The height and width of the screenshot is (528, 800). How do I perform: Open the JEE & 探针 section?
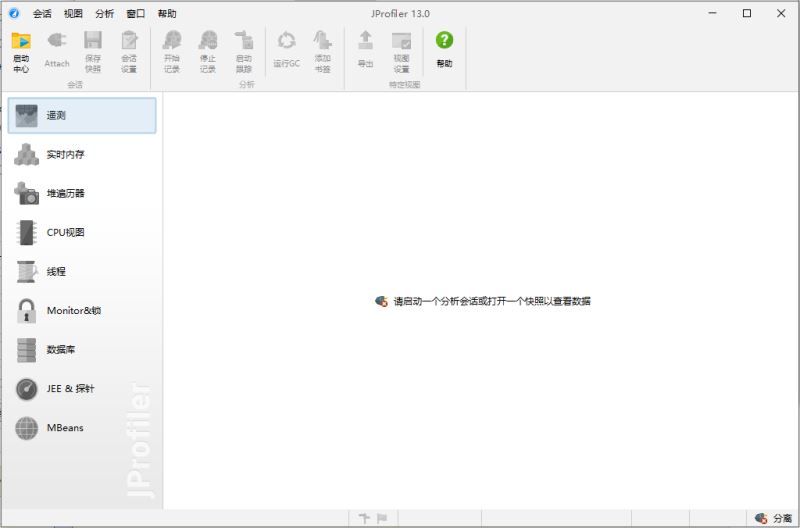coord(82,389)
